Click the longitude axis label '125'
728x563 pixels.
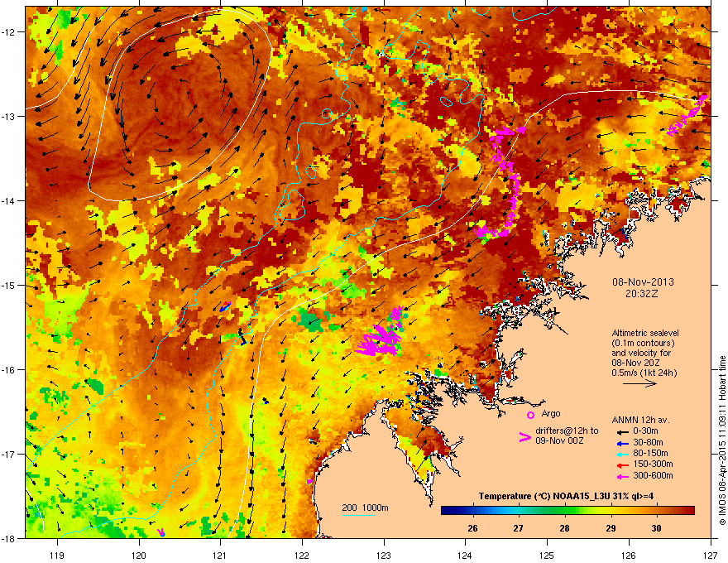point(547,555)
